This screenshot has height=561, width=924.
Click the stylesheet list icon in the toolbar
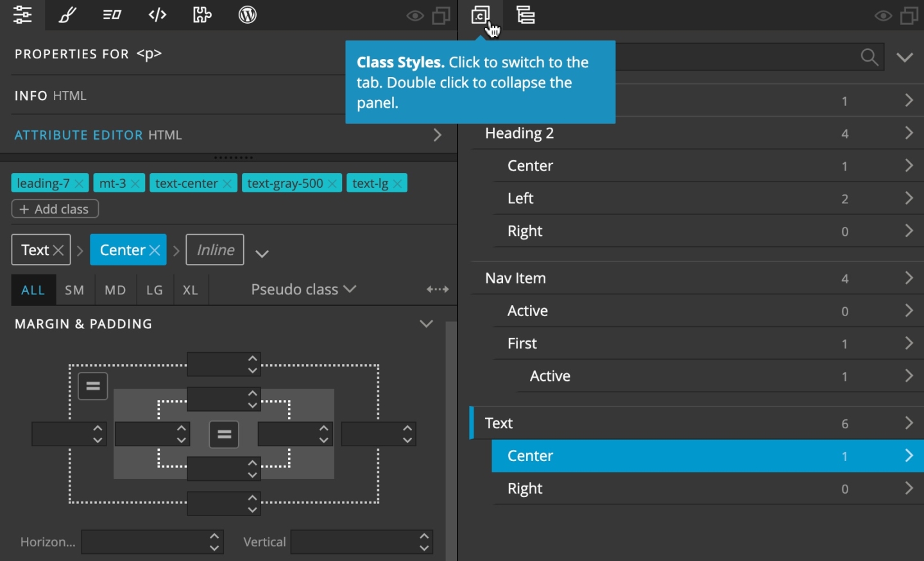(x=112, y=15)
